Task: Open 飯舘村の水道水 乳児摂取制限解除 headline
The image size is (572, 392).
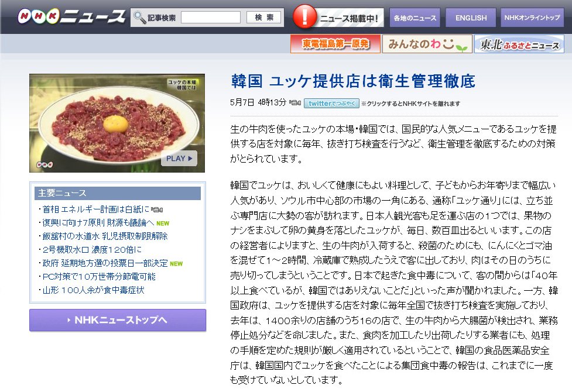Action: pos(105,236)
